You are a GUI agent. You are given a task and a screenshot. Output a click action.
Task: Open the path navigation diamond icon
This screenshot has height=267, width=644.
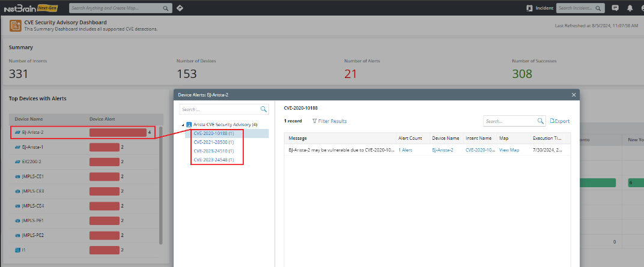(x=180, y=8)
